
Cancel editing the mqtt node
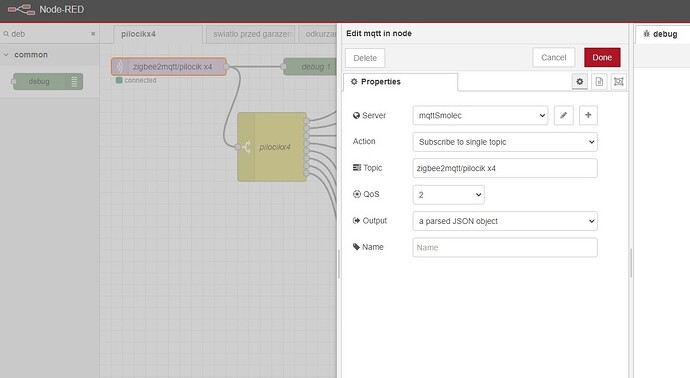pos(554,58)
